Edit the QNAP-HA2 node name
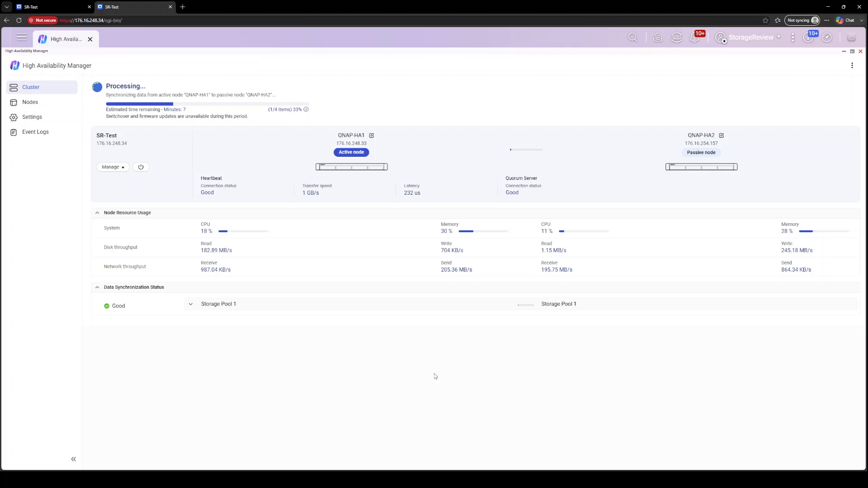The image size is (868, 488). [x=722, y=136]
